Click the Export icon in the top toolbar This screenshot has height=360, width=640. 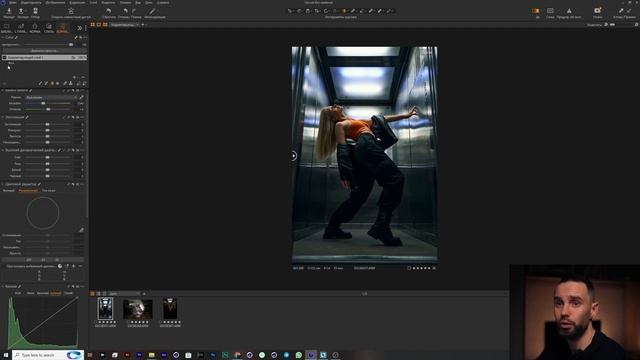(21, 11)
